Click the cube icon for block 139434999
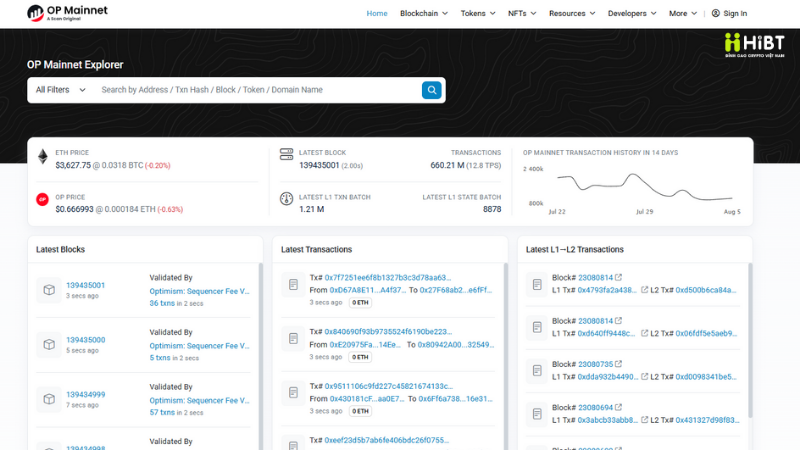Viewport: 800px width, 450px height. (49, 399)
